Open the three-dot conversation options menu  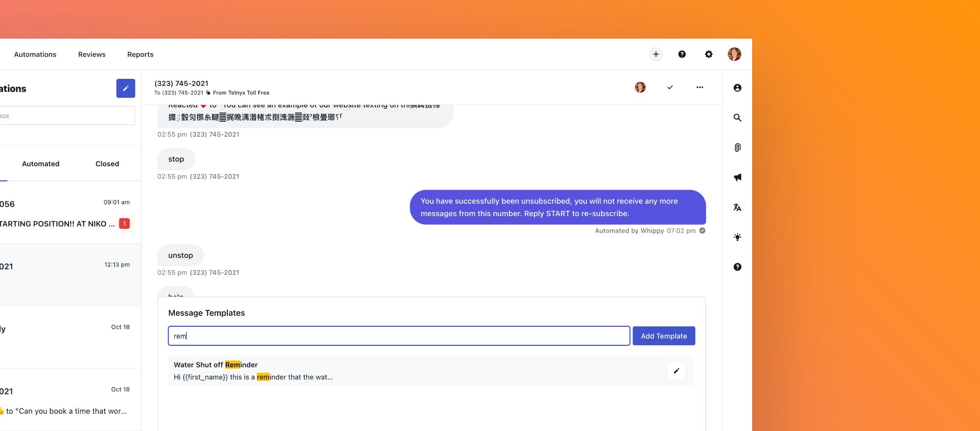click(699, 87)
